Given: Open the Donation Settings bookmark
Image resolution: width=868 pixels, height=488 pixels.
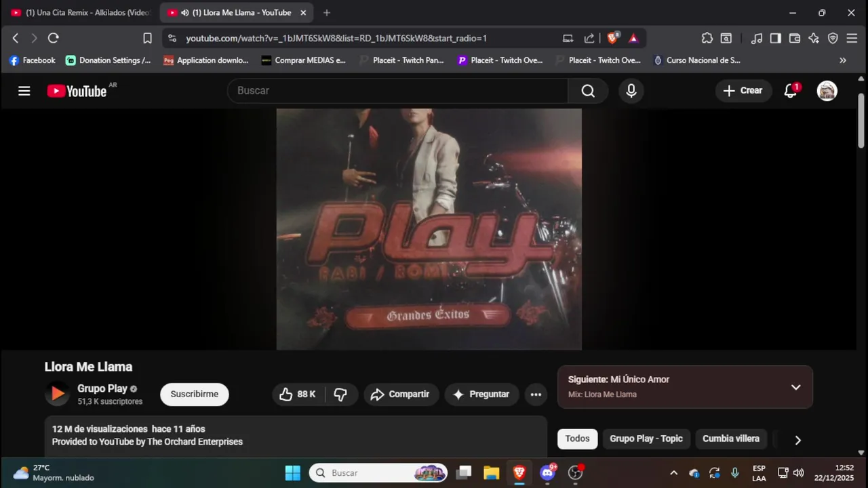Looking at the screenshot, I should [108, 60].
